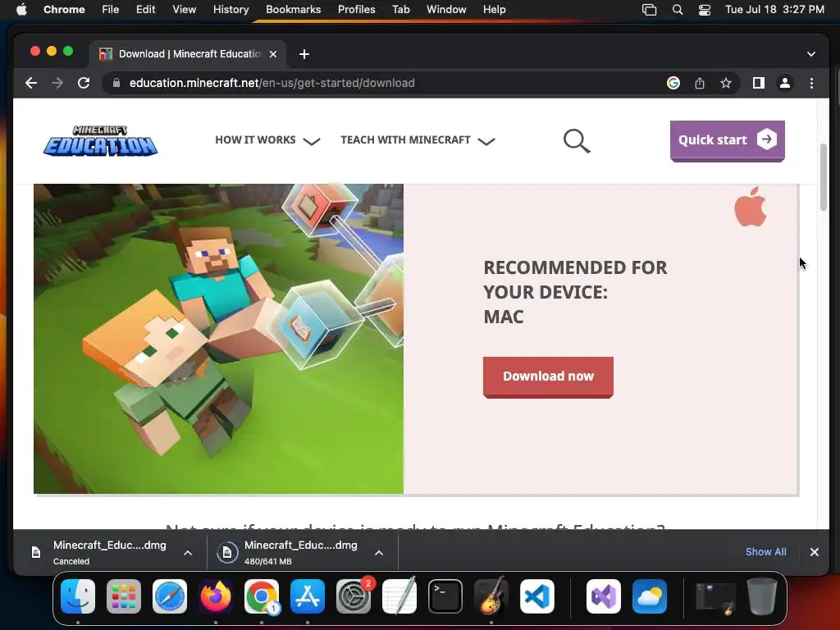Bookmark this page with the star icon
The image size is (840, 630).
[726, 83]
